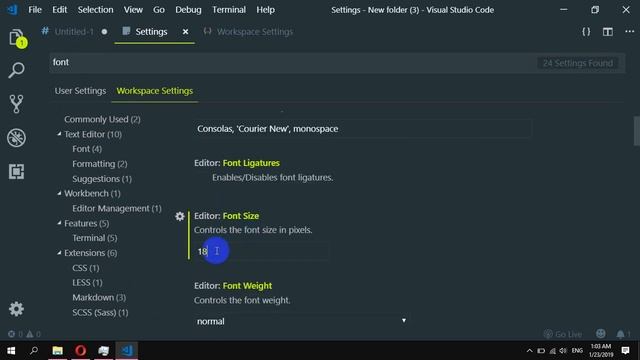
Task: Open the Source Control view
Action: click(x=16, y=104)
